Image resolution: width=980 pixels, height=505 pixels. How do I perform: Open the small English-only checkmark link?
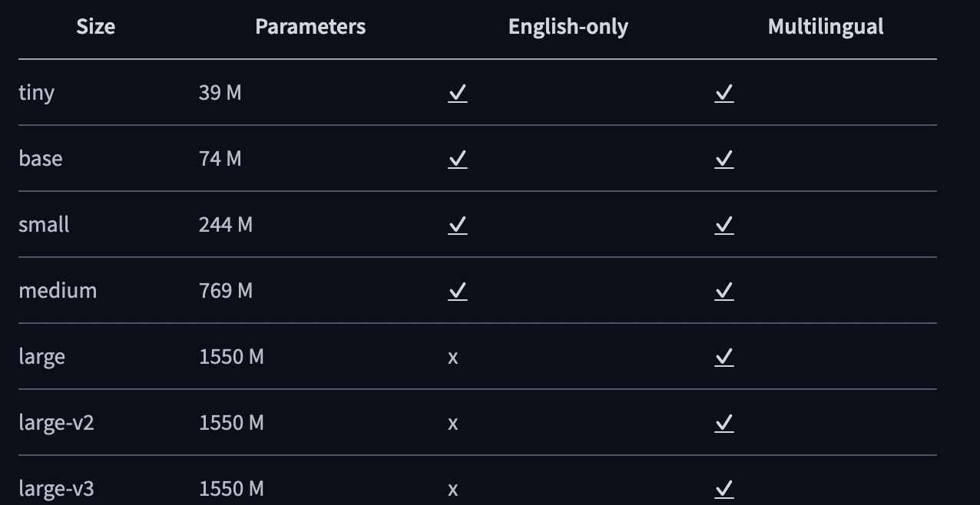(458, 225)
